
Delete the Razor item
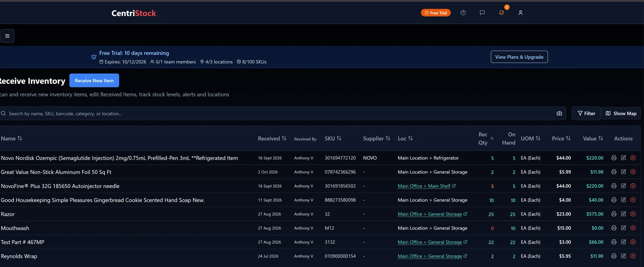click(633, 214)
